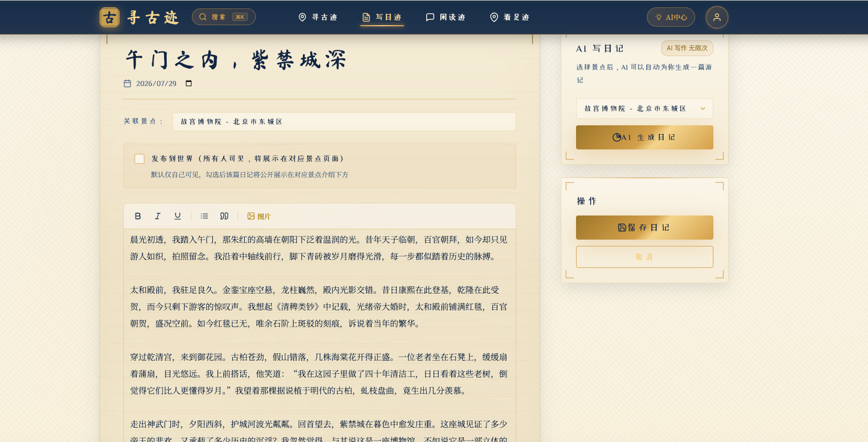The width and height of the screenshot is (868, 442).
Task: Edit the diary title 午门之内，紫禁城深
Action: click(x=236, y=60)
